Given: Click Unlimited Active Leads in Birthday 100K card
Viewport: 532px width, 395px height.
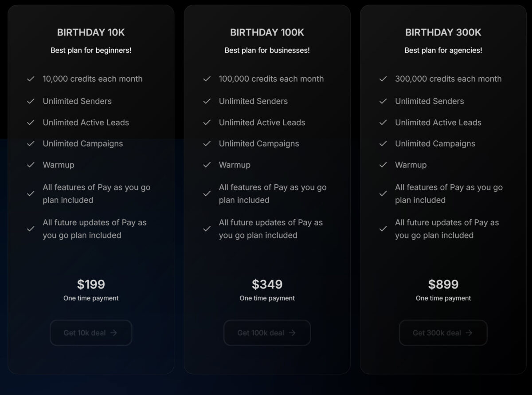Looking at the screenshot, I should 262,122.
